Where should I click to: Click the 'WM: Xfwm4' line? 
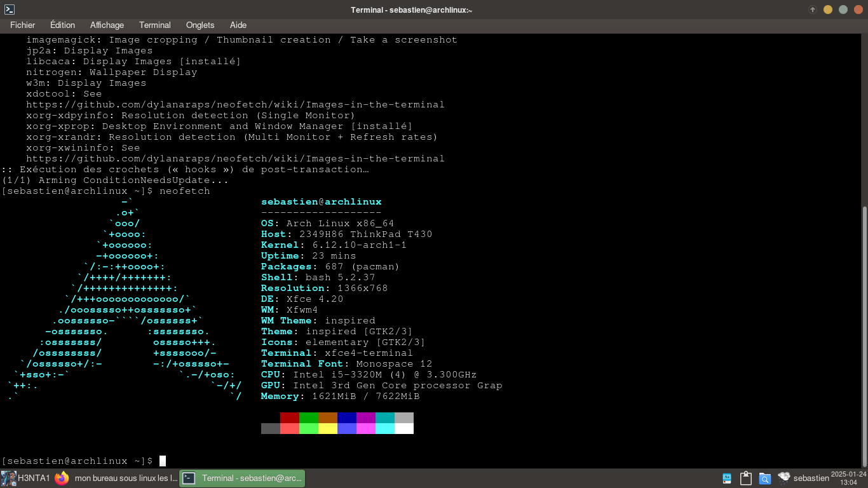pos(289,309)
